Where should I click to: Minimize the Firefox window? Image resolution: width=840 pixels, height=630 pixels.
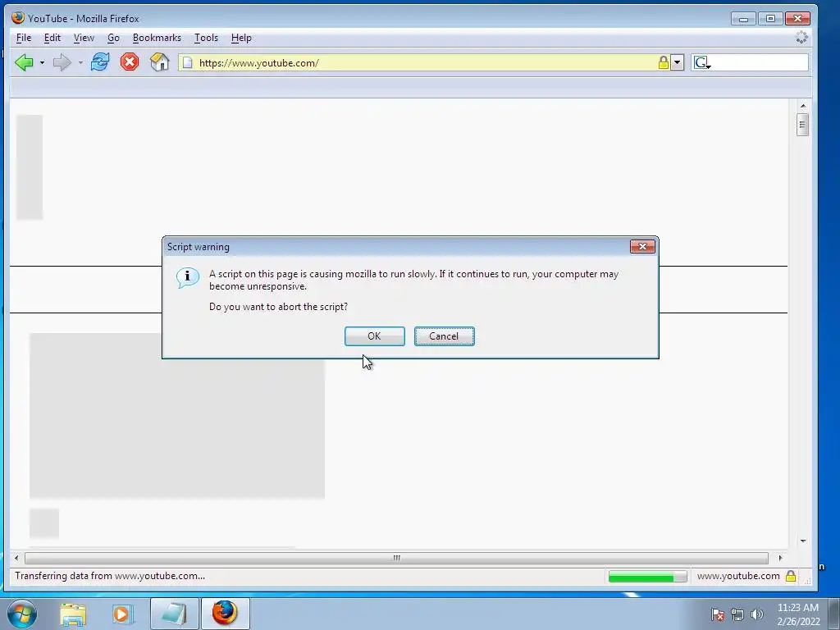pos(743,19)
